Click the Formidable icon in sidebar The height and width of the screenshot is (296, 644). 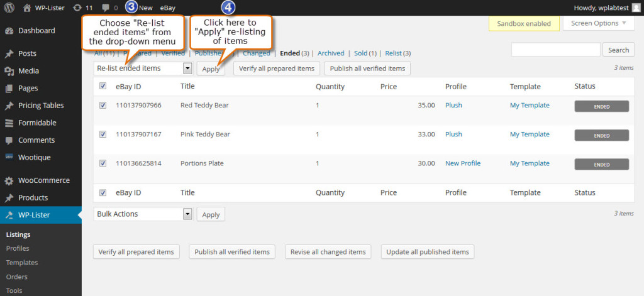pos(9,123)
